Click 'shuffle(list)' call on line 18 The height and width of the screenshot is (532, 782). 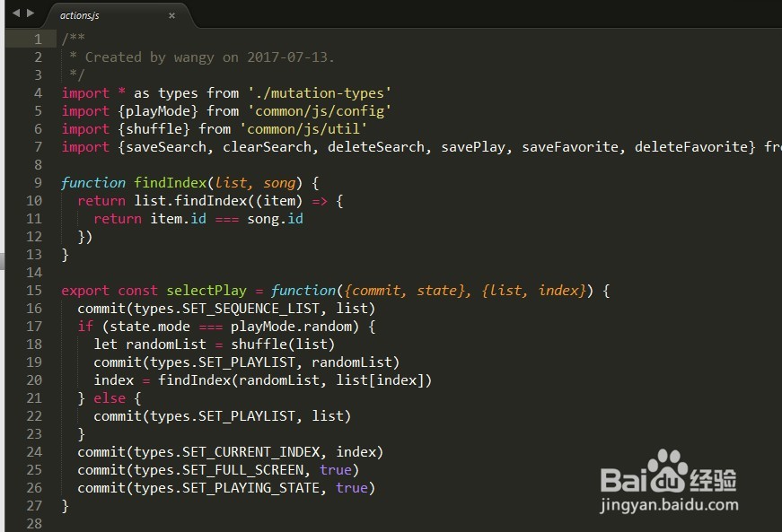pos(283,344)
